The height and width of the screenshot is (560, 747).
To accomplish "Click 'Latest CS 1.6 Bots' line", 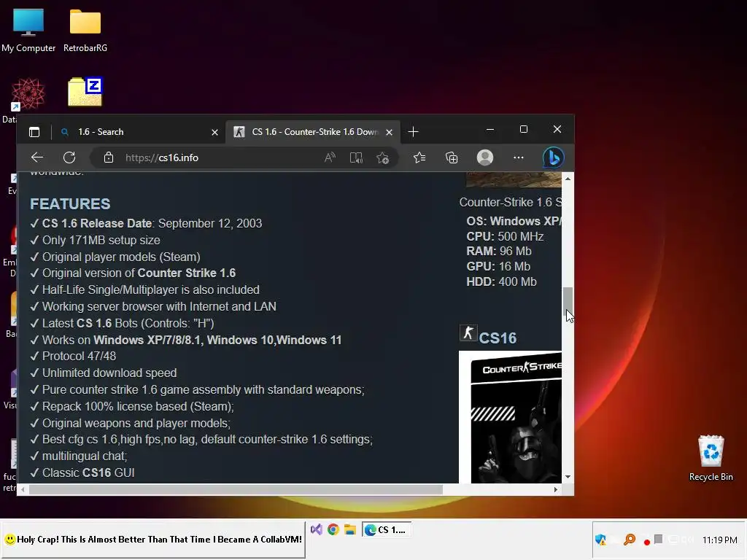I will click(128, 323).
